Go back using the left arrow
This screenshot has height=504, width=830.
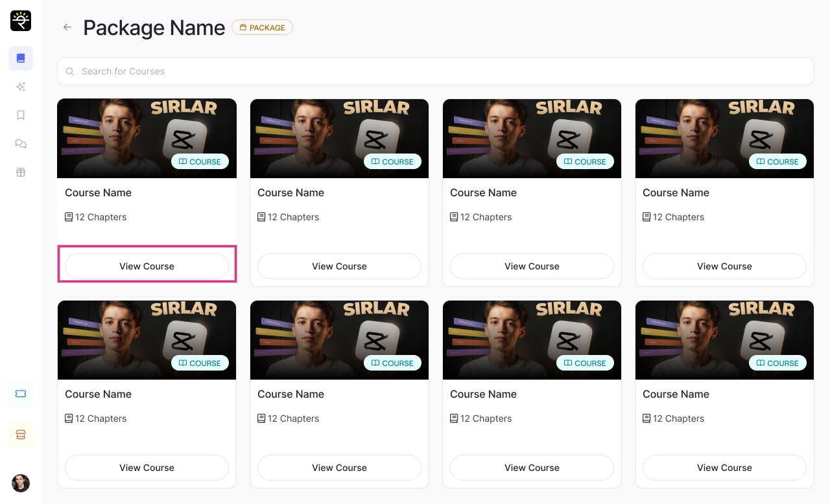coord(67,27)
